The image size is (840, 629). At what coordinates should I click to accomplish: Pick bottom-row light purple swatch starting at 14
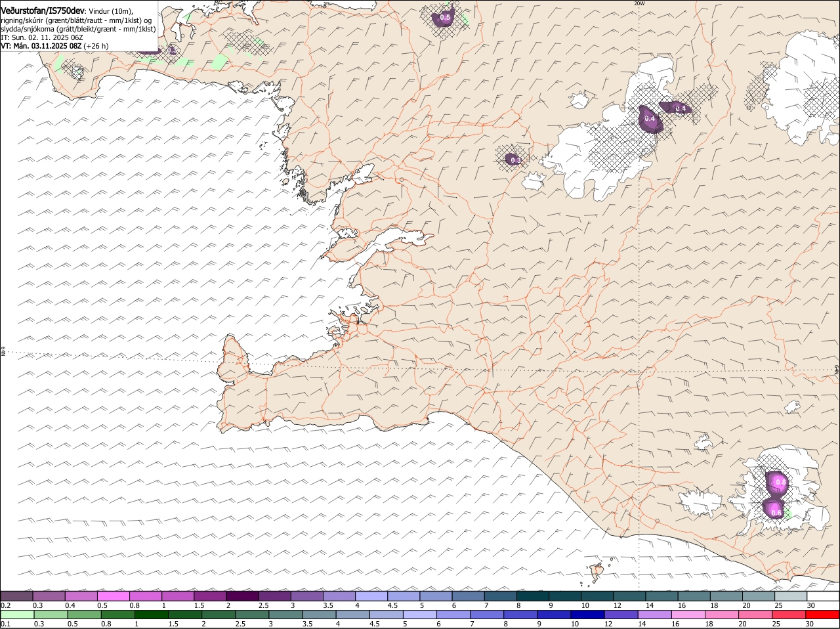(654, 615)
